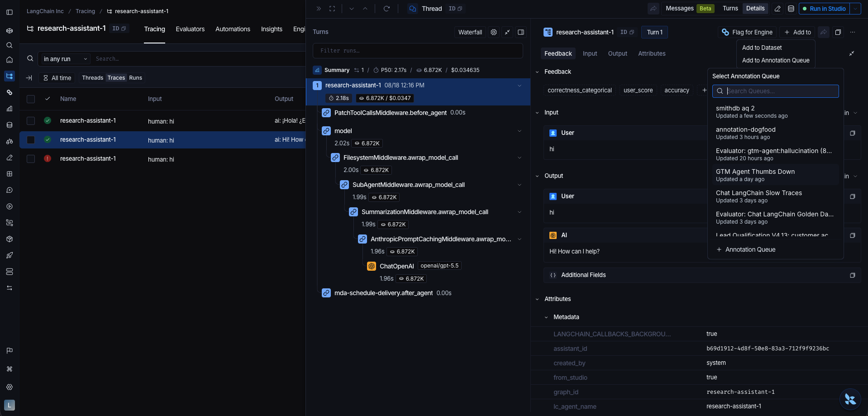
Task: Go to previous trace with up chevron
Action: (365, 9)
